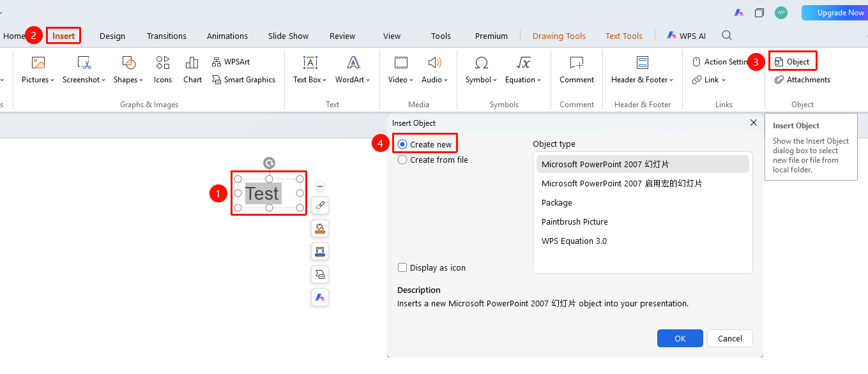The image size is (868, 374).
Task: Click the outline icon in floating toolbar
Action: coord(320,251)
